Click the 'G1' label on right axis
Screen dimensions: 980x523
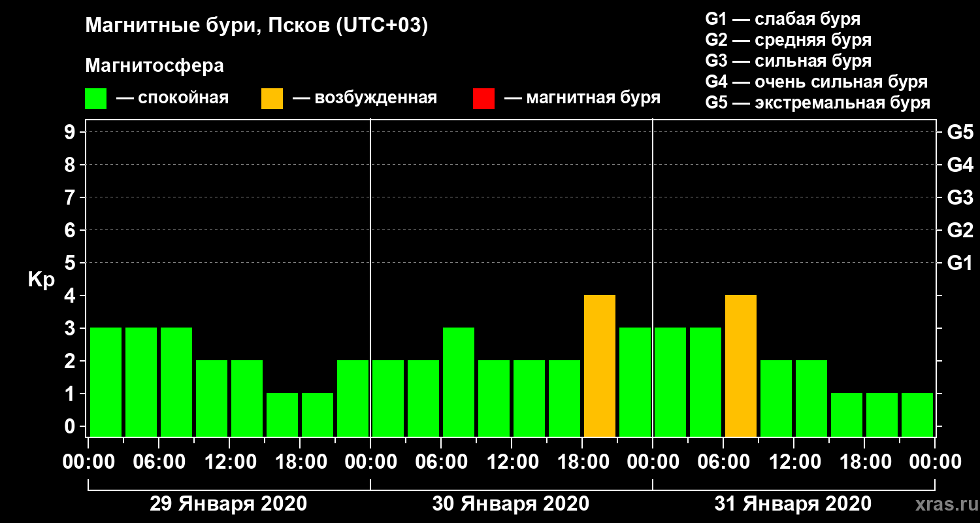960,263
